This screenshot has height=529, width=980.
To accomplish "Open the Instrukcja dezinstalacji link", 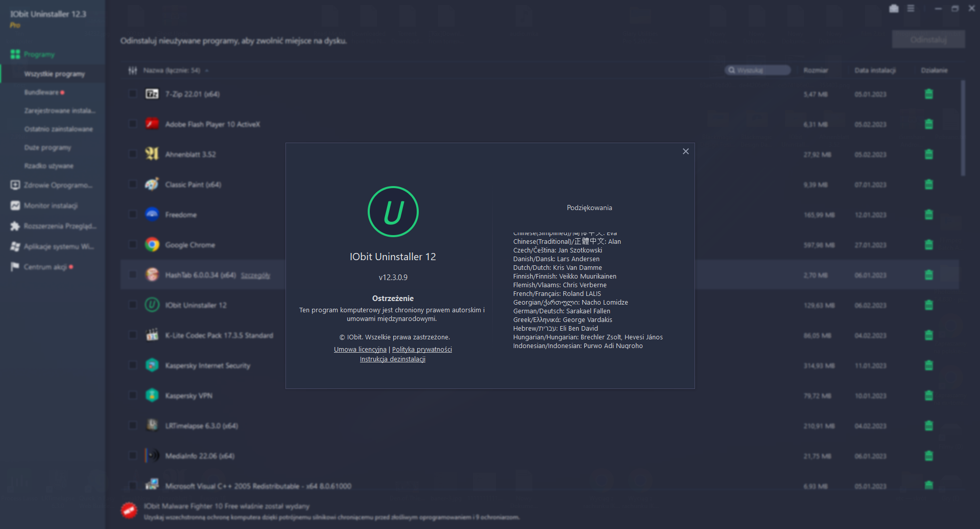I will coord(393,359).
